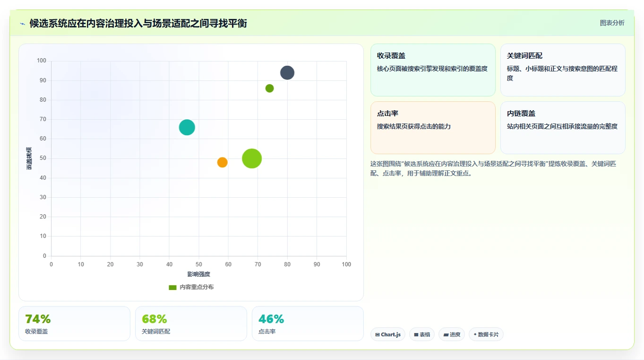Select the Chart.js tag
This screenshot has width=644, height=360.
[x=388, y=334]
